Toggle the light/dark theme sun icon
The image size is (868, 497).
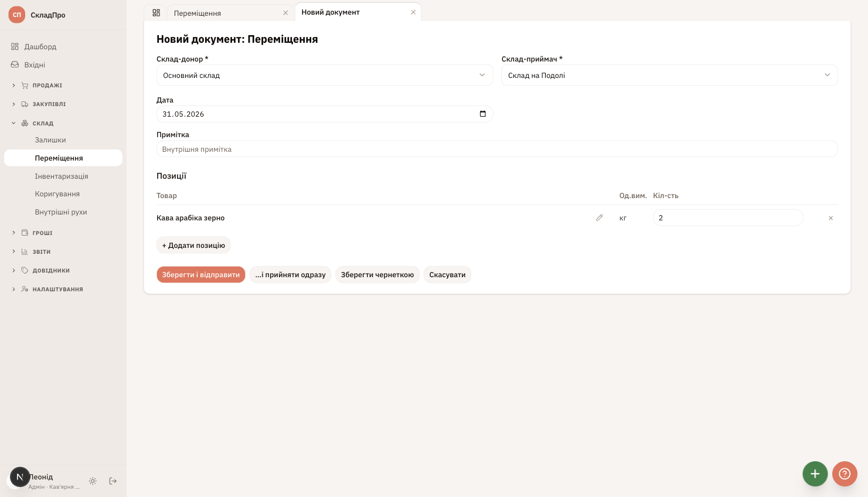click(93, 481)
